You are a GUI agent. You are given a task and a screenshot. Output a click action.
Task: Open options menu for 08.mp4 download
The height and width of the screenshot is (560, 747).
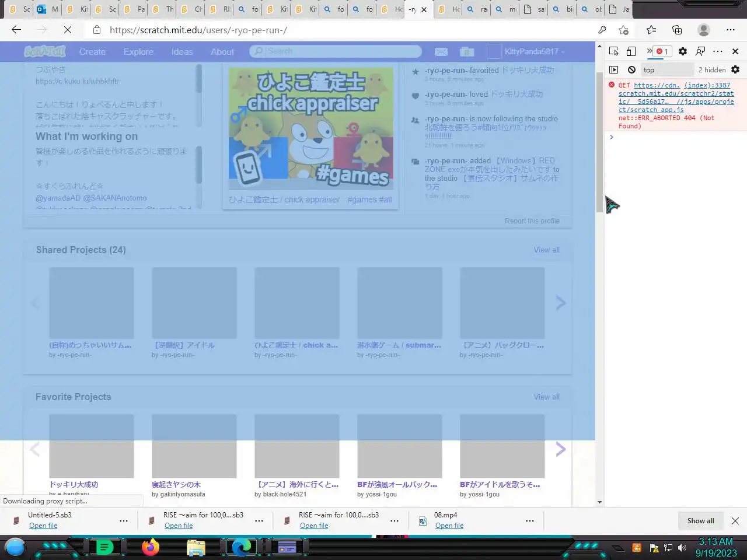point(530,521)
